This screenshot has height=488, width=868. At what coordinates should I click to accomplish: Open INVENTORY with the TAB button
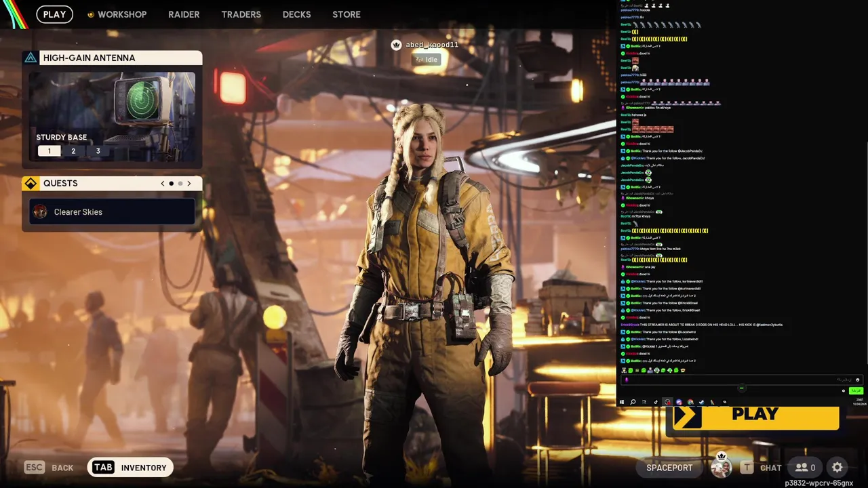130,467
